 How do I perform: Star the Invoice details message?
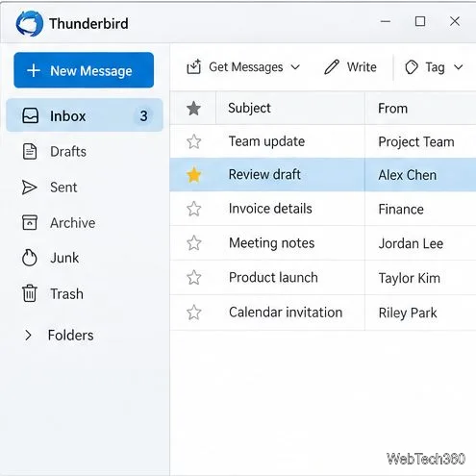pos(194,209)
